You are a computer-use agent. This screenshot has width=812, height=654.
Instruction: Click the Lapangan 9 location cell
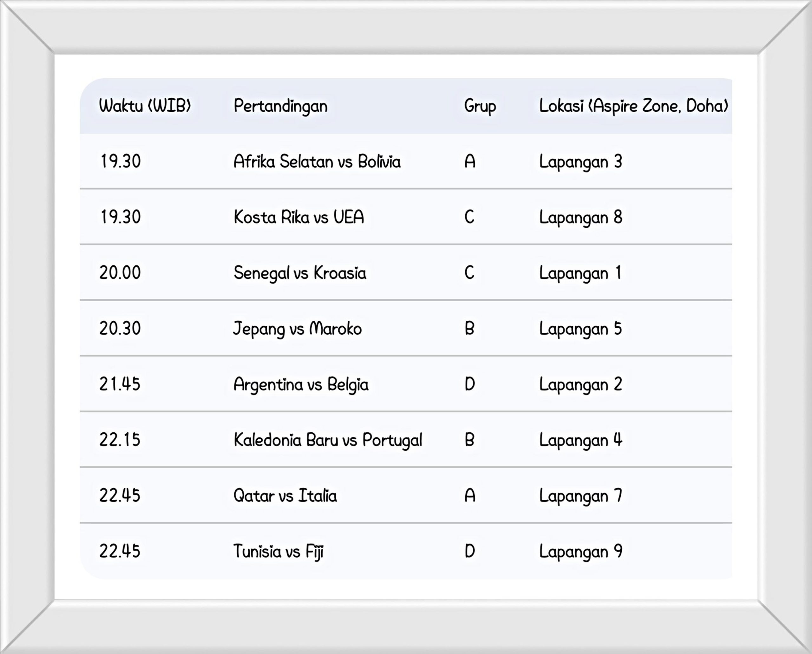pyautogui.click(x=580, y=552)
